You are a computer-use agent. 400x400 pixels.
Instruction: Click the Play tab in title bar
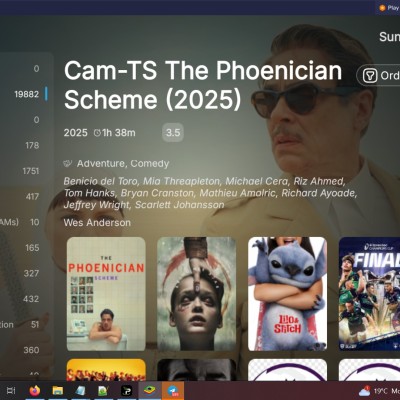389,8
